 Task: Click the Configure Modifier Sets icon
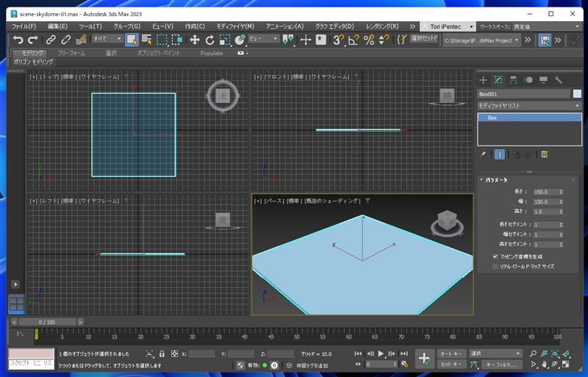545,154
